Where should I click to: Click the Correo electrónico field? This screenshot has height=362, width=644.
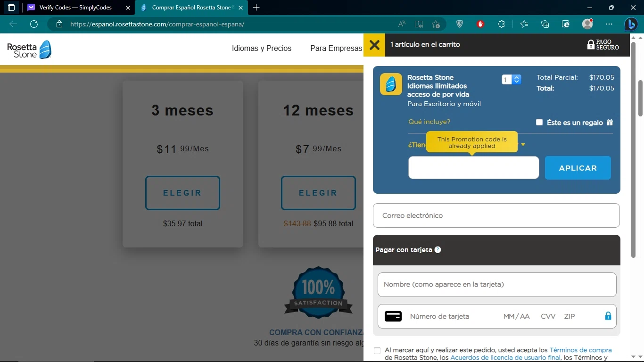click(496, 215)
